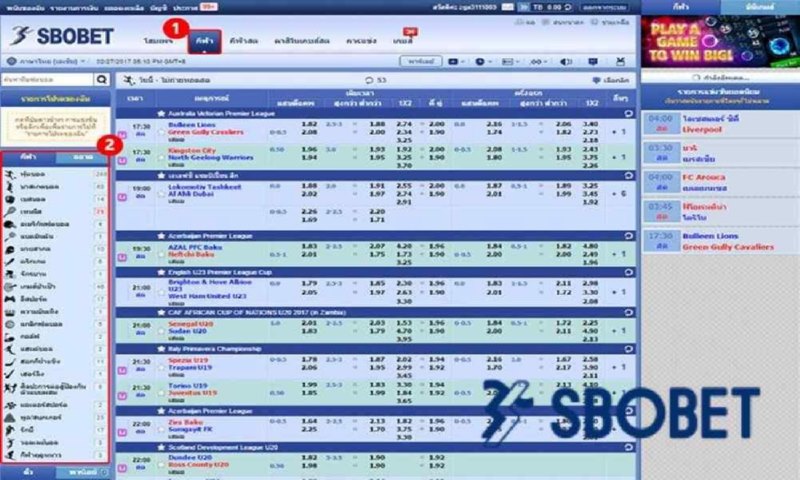Click pink live-stream icon for Bulleen Lions match

tap(122, 135)
